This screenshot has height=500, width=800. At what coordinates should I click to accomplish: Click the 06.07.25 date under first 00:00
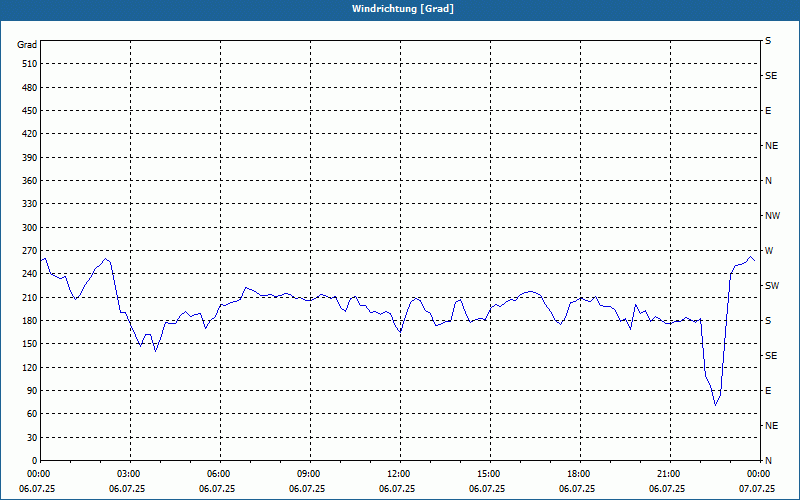point(37,489)
